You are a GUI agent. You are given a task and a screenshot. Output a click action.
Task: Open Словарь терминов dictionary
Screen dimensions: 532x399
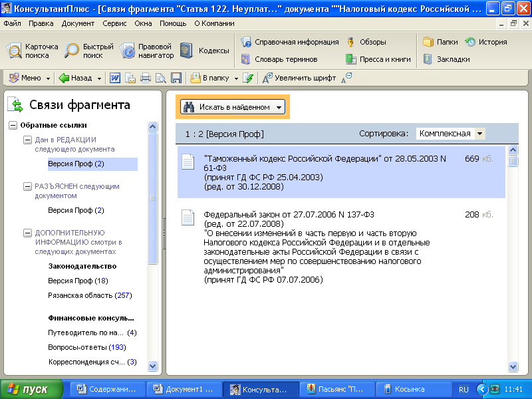(x=279, y=59)
